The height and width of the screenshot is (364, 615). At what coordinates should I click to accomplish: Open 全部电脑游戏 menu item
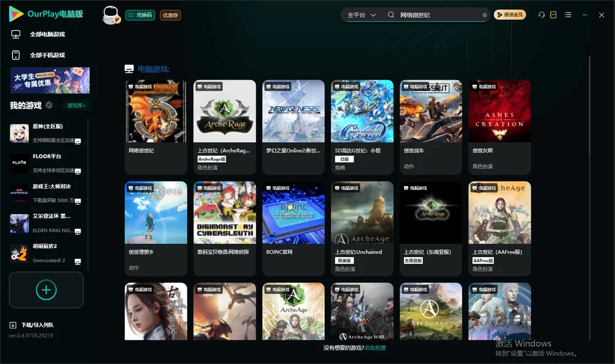(47, 34)
